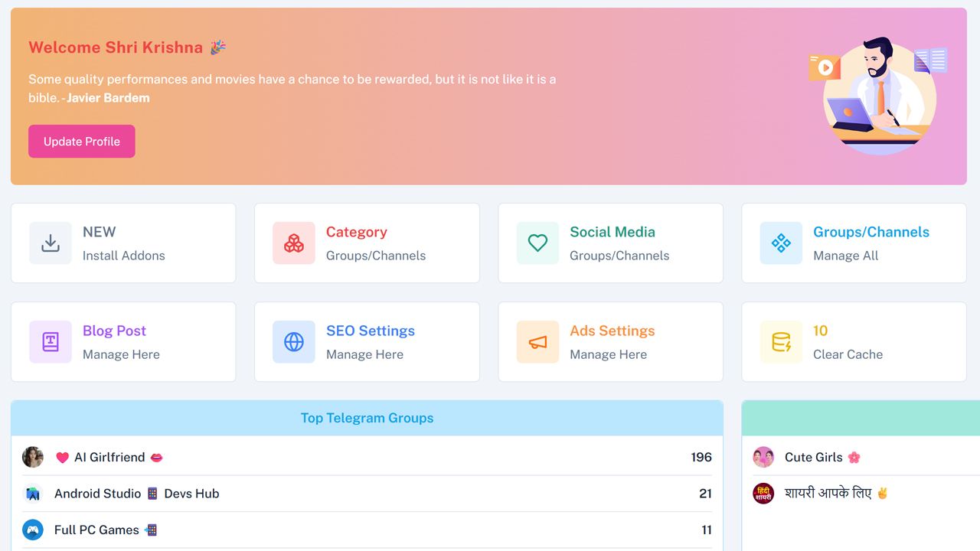Open the Category cubes icon
The image size is (980, 551).
pos(294,243)
